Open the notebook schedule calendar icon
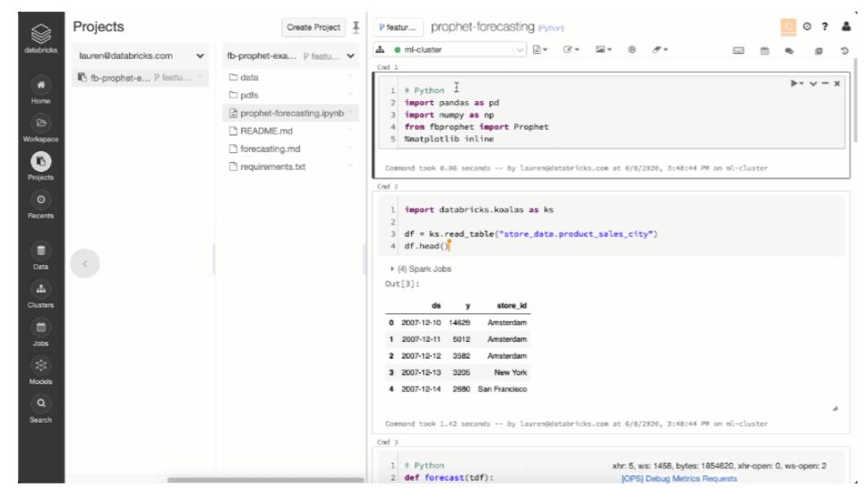The height and width of the screenshot is (504, 866). pos(765,51)
